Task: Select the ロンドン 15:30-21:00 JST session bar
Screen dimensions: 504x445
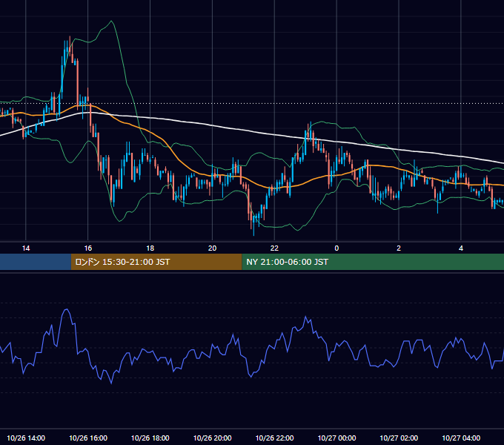Action: 156,262
